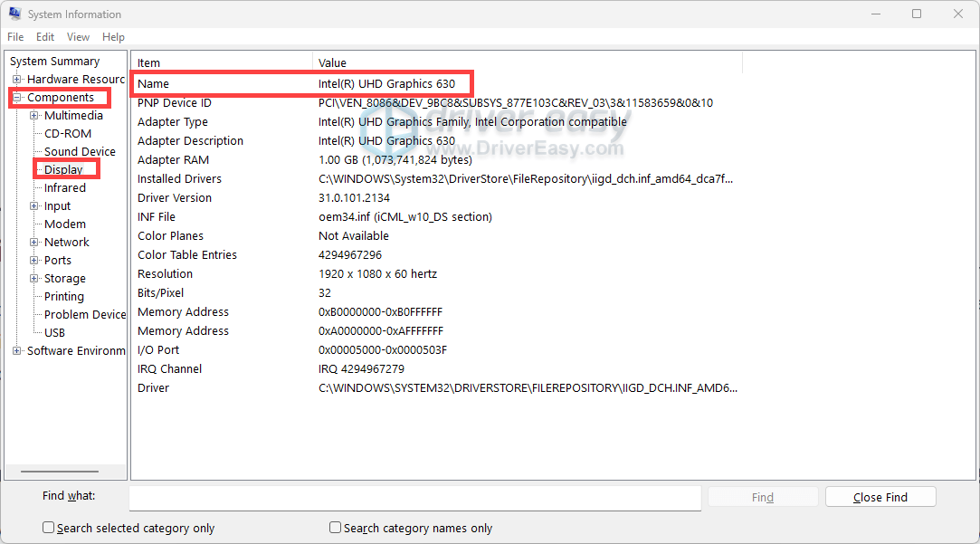The image size is (980, 544).
Task: Click the horizontal scrollbar in tree pane
Action: (x=59, y=471)
